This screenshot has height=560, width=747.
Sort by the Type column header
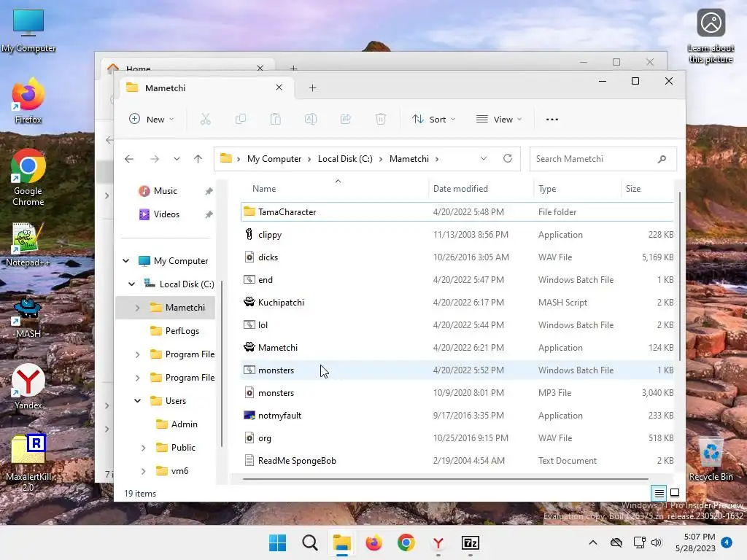(578, 189)
